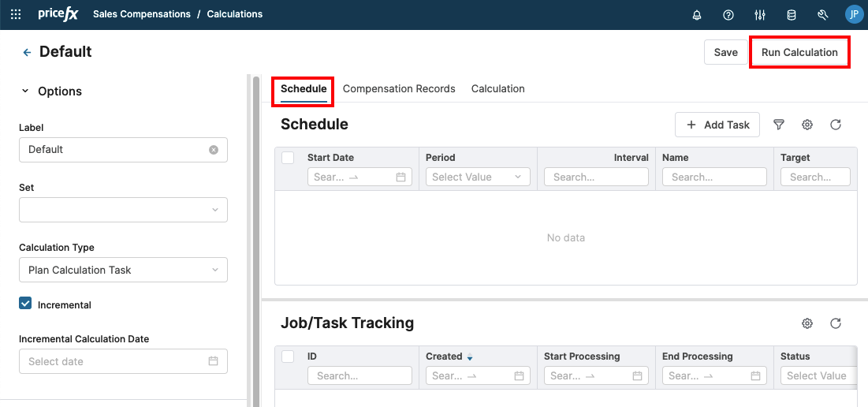The image size is (868, 407).
Task: Click the back arrow next to Default
Action: click(27, 52)
